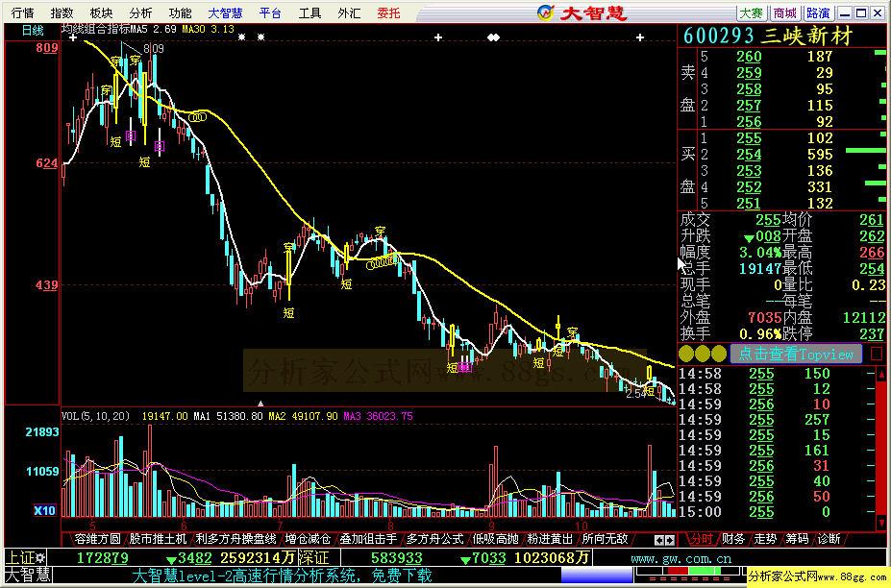The image size is (891, 588).
Task: Switch to the 走势 tab
Action: tap(765, 539)
